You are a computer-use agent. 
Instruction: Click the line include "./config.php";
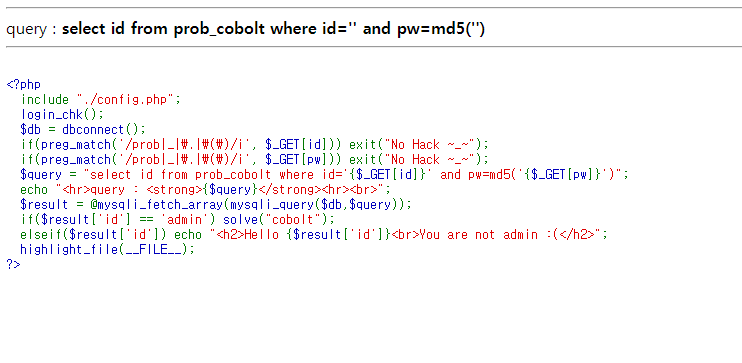pyautogui.click(x=101, y=100)
